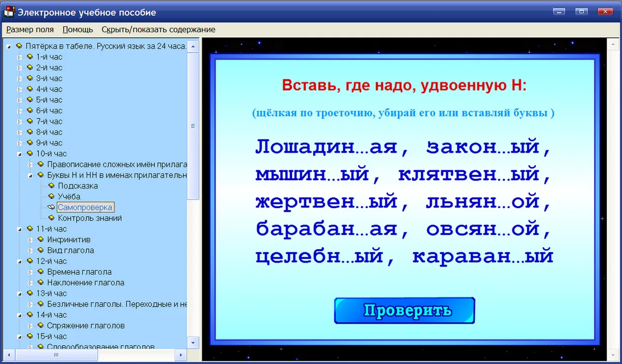This screenshot has height=364, width=622.
Task: Select the Наклонение глагола tree item
Action: coord(86,283)
